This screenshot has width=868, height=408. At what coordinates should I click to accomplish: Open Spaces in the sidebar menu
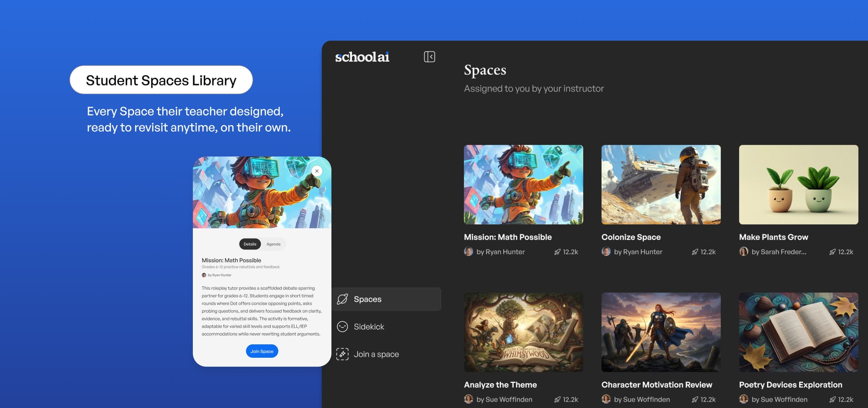[387, 299]
